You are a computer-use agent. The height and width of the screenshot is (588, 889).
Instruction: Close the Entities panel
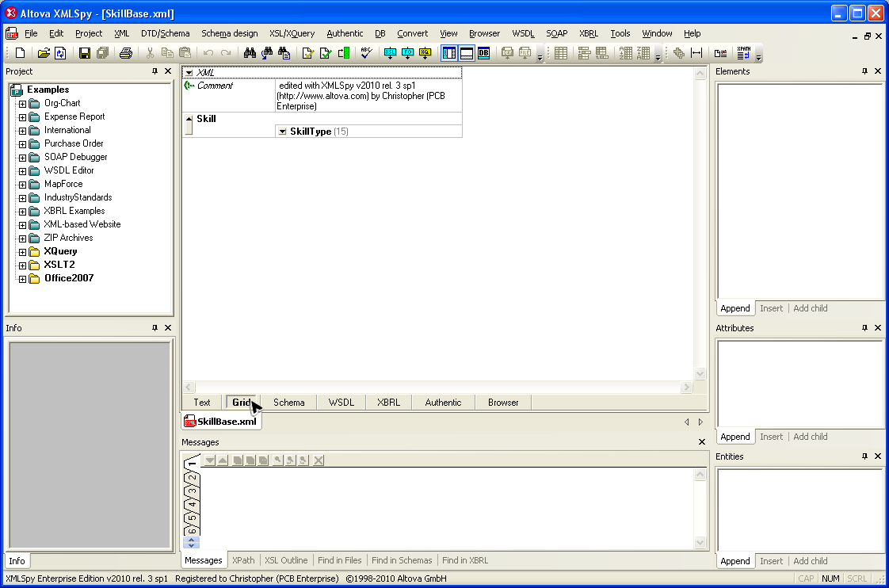[x=878, y=456]
